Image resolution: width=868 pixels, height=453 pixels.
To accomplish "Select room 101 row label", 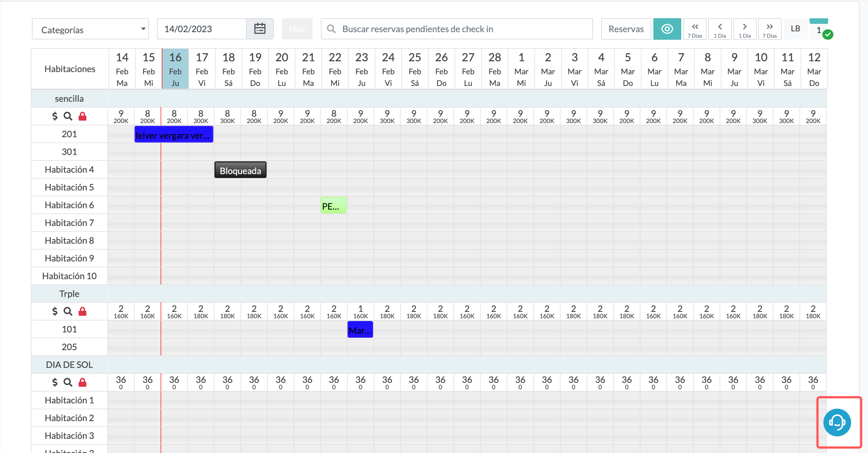I will coord(69,329).
